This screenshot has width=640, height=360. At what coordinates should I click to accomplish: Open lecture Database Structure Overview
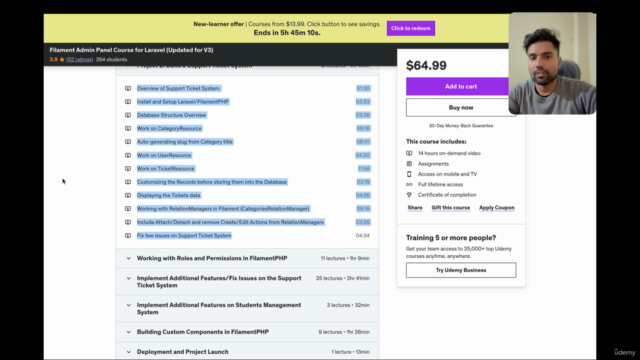click(171, 115)
